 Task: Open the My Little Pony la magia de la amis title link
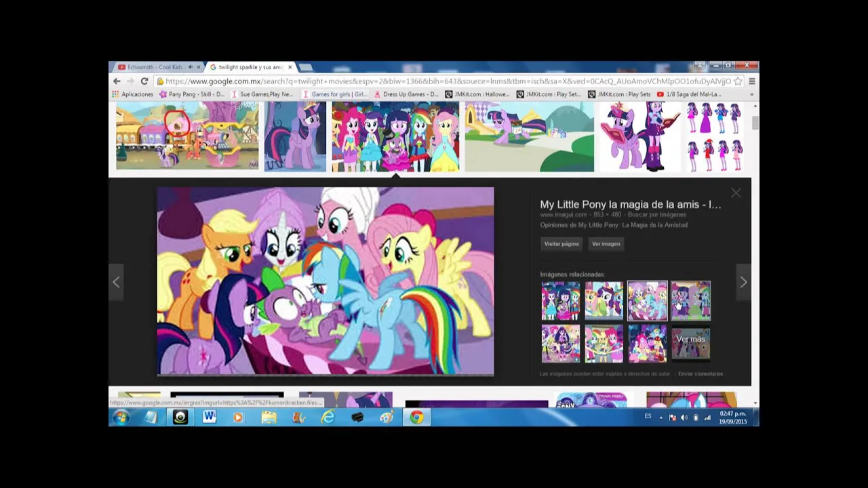pos(630,204)
